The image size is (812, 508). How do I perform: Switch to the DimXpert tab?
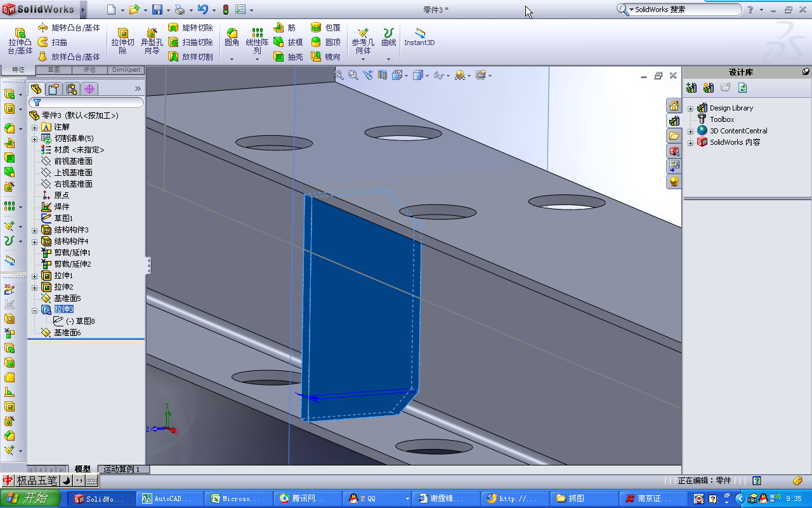pos(127,70)
